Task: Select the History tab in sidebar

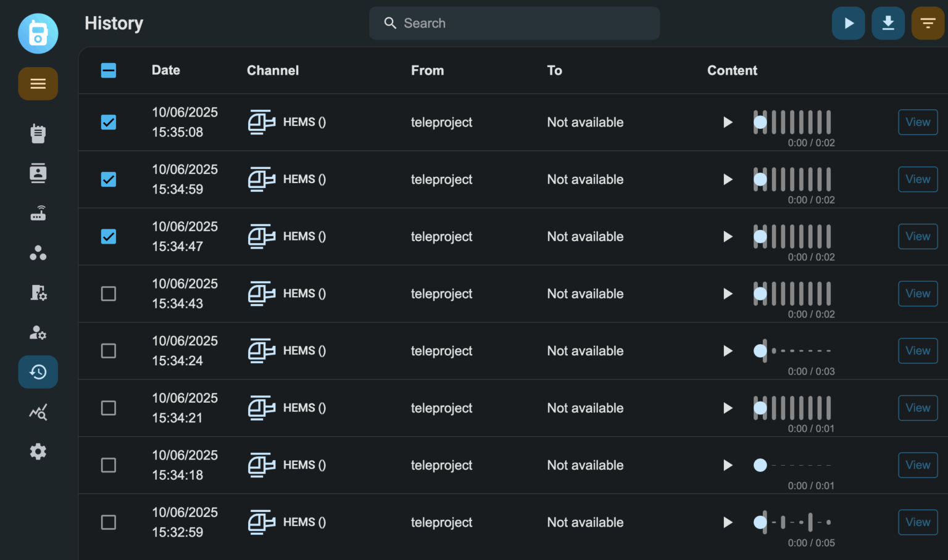Action: click(x=38, y=372)
